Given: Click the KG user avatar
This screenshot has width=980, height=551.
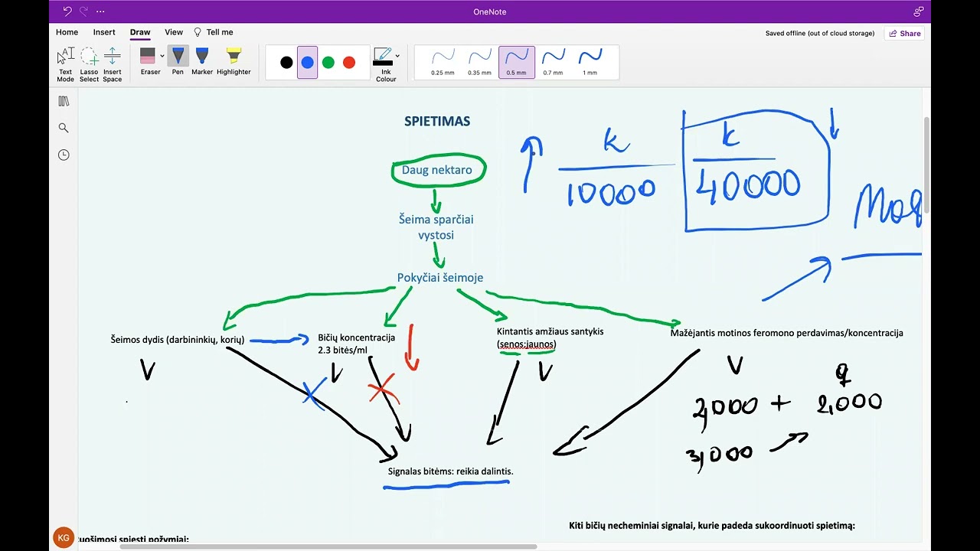Looking at the screenshot, I should tap(64, 537).
